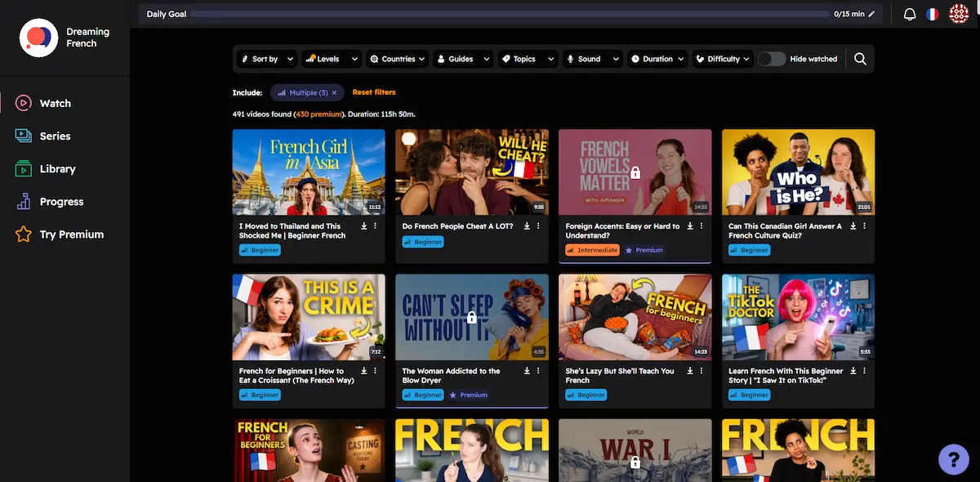Open the Topics filter dropdown

528,59
